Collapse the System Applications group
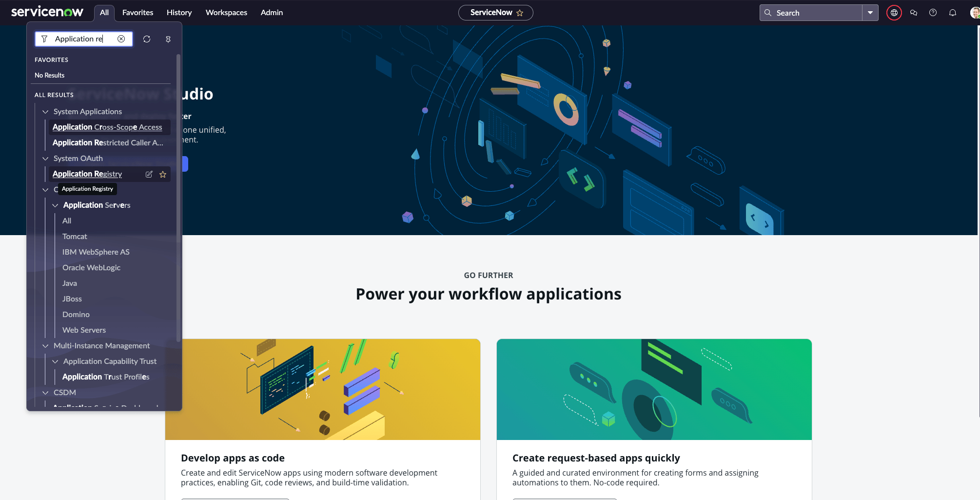The height and width of the screenshot is (500, 980). click(45, 112)
